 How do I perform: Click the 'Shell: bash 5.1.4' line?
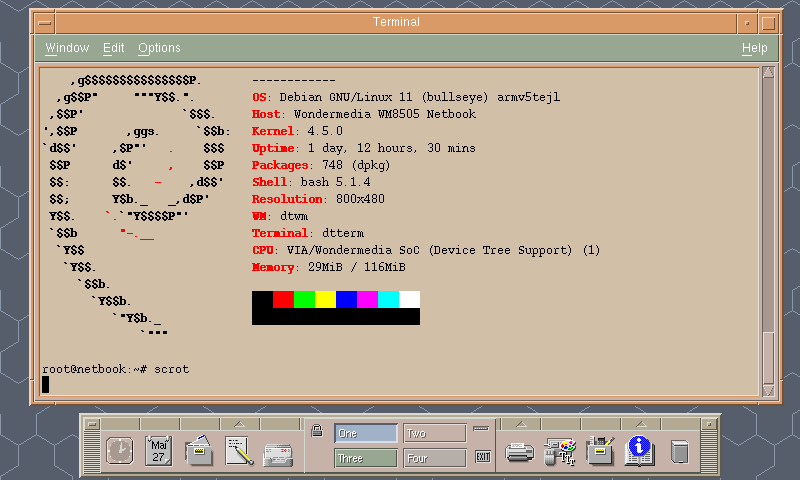[x=311, y=182]
